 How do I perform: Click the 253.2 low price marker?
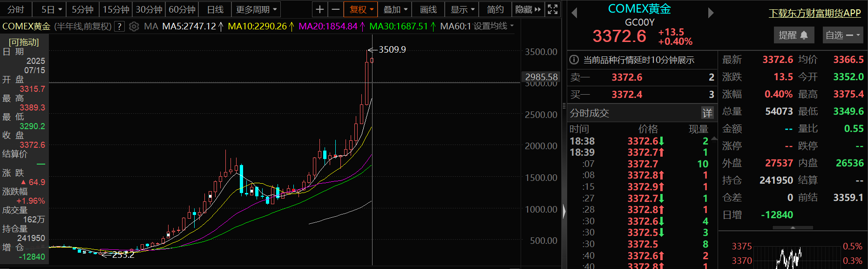point(123,255)
